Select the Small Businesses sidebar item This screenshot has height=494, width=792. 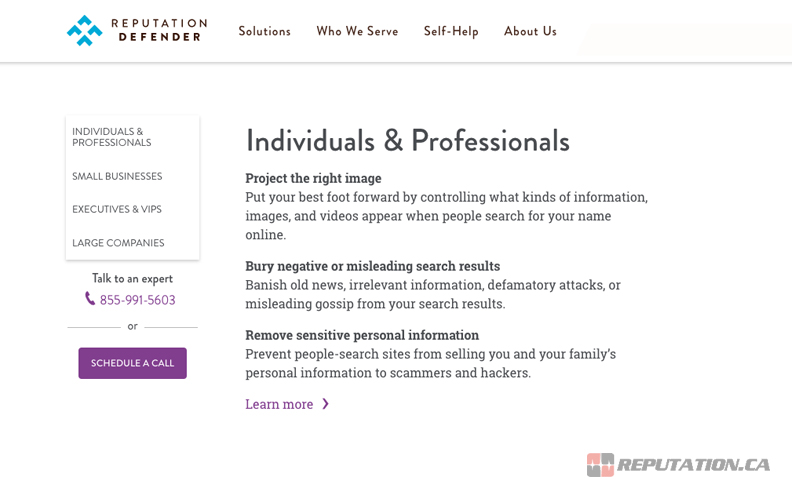click(117, 177)
